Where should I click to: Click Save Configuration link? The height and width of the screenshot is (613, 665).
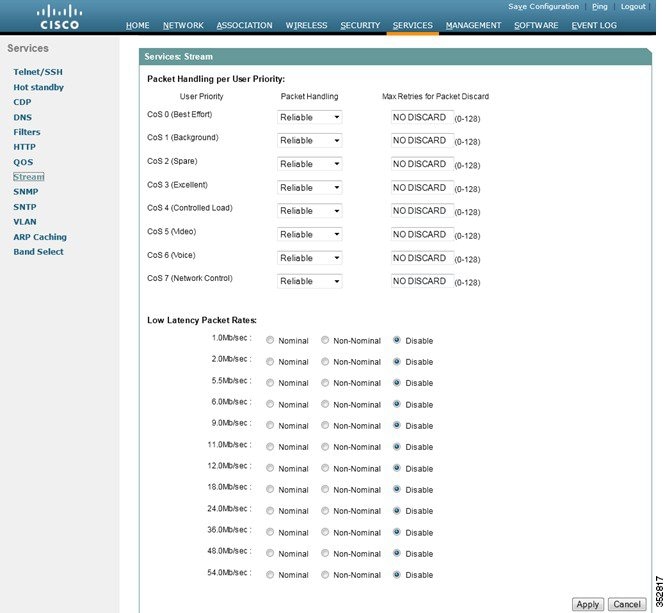[543, 6]
